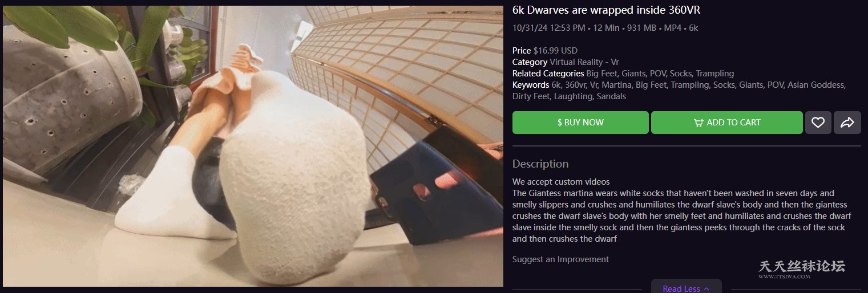Click Suggest an Improvement link
868x293 pixels.
(x=560, y=259)
